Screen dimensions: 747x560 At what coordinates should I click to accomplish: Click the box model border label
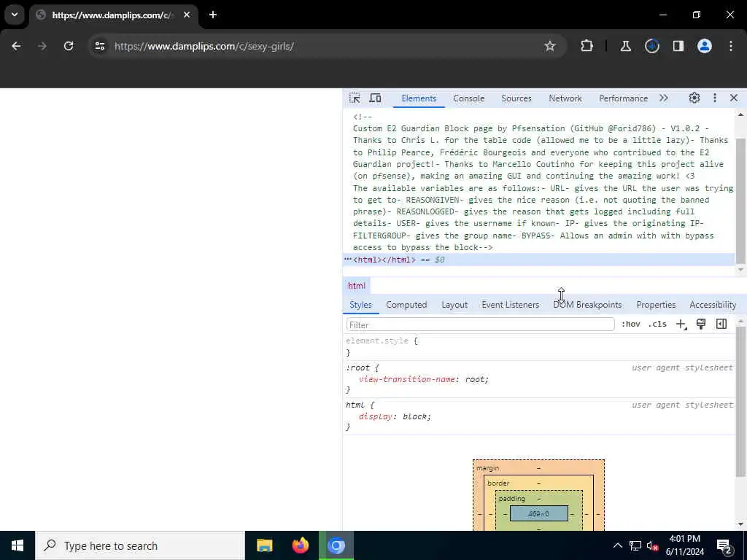(498, 483)
